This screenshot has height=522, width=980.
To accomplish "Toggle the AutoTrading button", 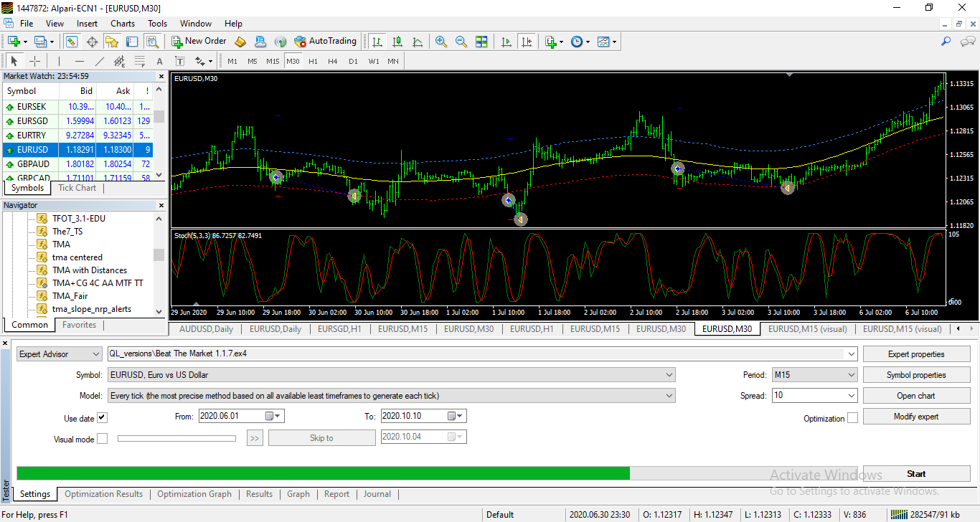I will tap(325, 42).
